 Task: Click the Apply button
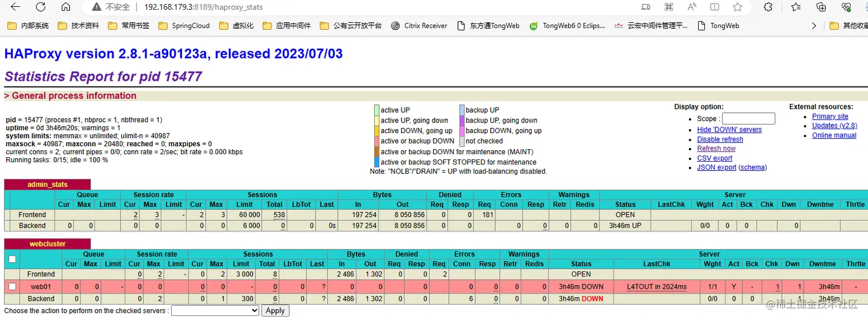275,310
